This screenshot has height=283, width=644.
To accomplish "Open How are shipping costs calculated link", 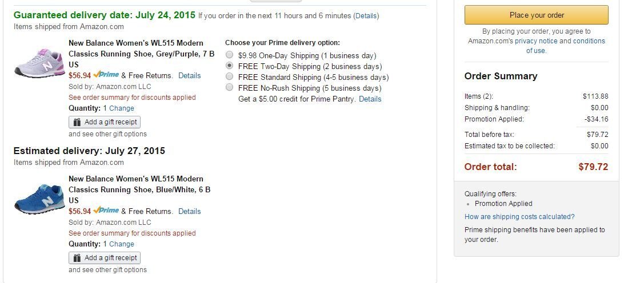I will (519, 217).
